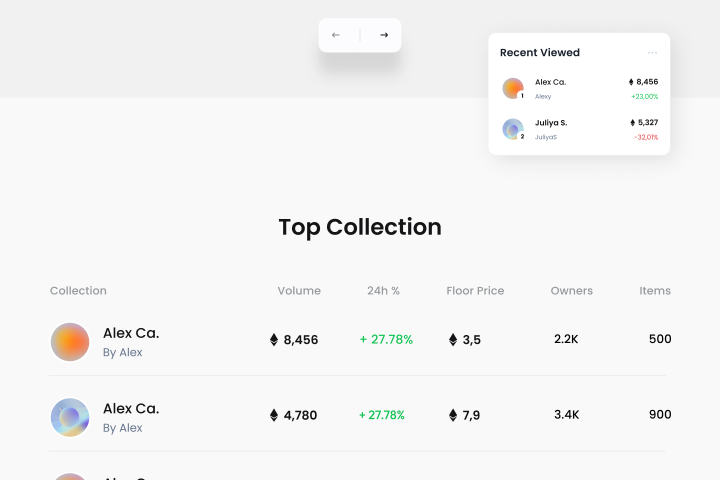This screenshot has width=720, height=480.
Task: Click the 7,9 floor price value
Action: pos(471,415)
